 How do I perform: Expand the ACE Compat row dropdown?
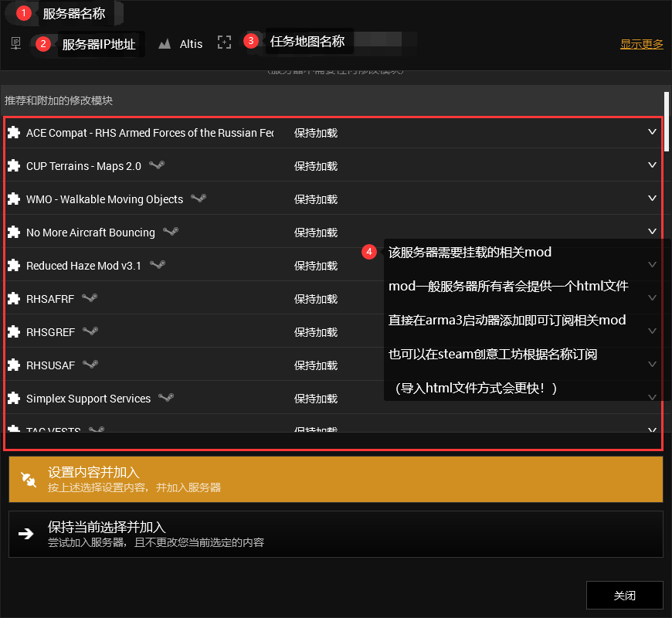[652, 131]
